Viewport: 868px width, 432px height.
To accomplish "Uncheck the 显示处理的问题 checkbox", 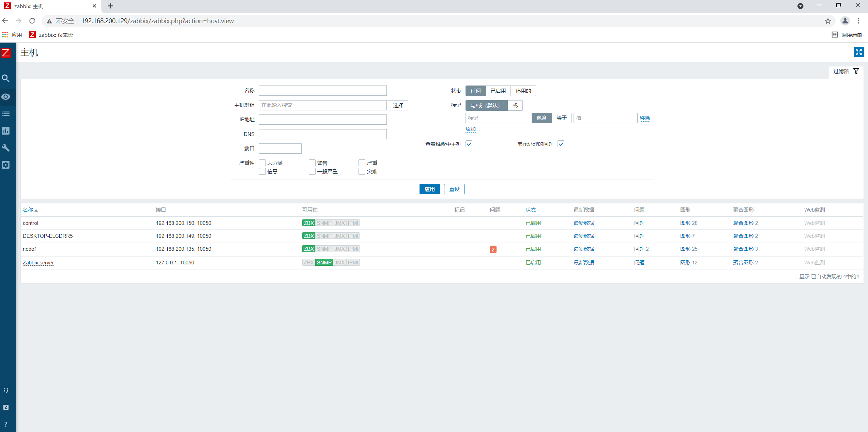I will click(x=561, y=144).
